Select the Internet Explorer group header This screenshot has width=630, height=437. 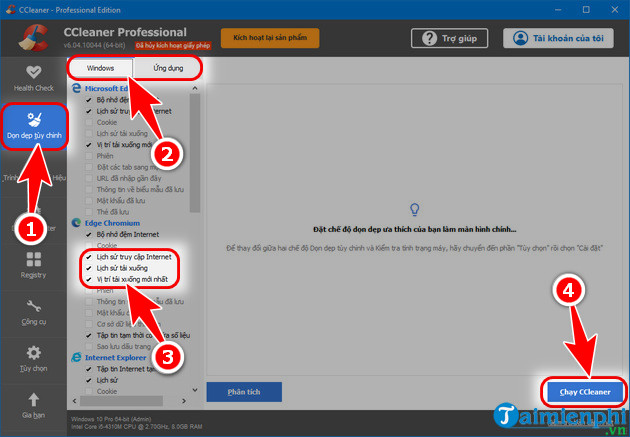click(x=115, y=357)
